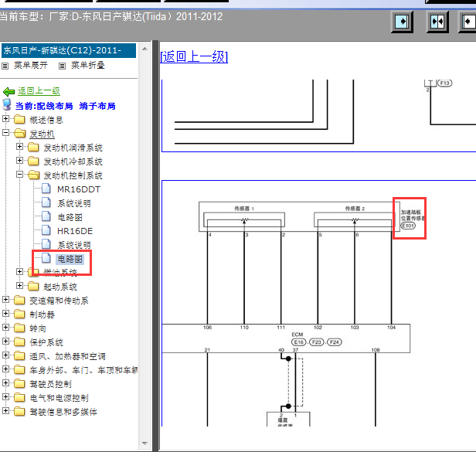
Task: Click the 菜单展开 menu expand icon
Action: click(x=5, y=66)
